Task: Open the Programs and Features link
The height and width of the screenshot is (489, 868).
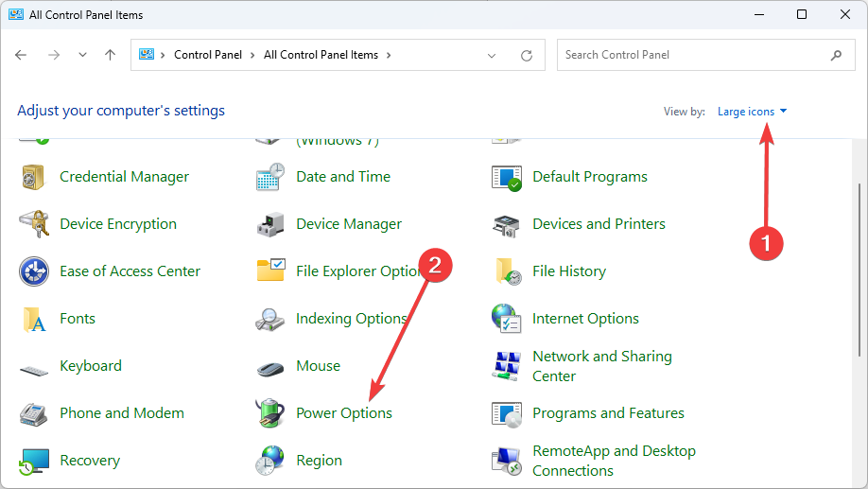Action: point(608,413)
